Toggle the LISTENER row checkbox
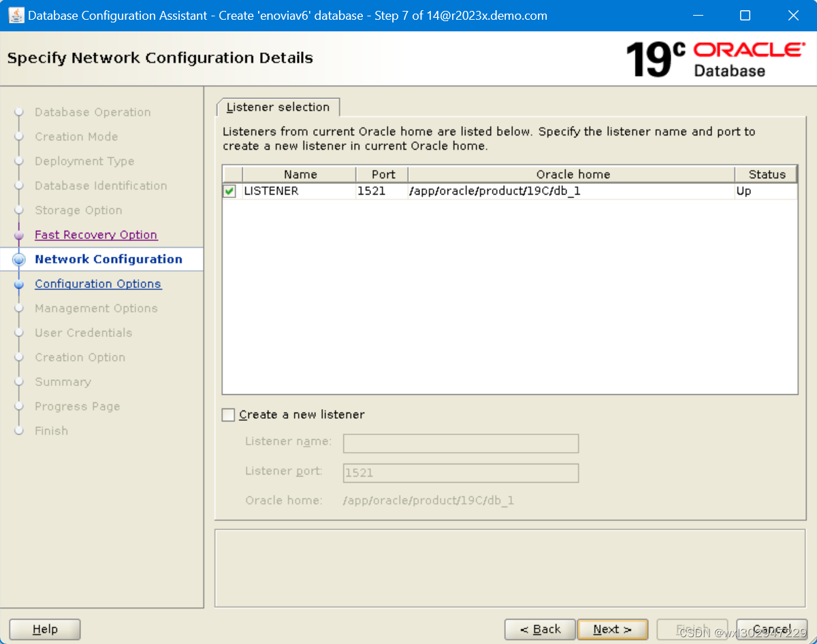Viewport: 817px width, 644px height. pos(229,191)
